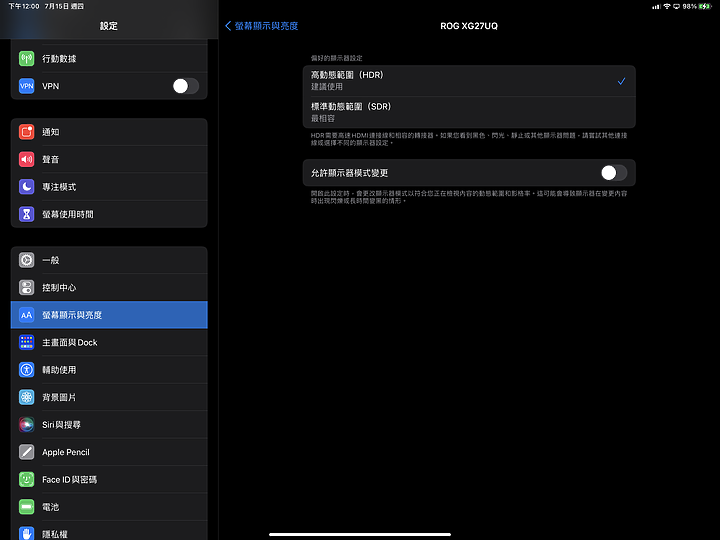
Task: Open Privacy via the hand 隱私權 icon
Action: 27,533
